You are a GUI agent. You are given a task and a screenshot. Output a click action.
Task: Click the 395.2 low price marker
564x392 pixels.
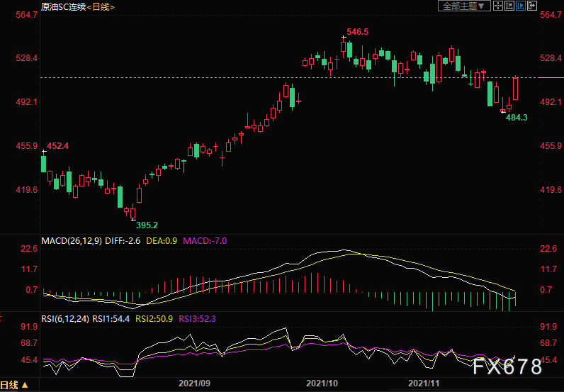(147, 225)
